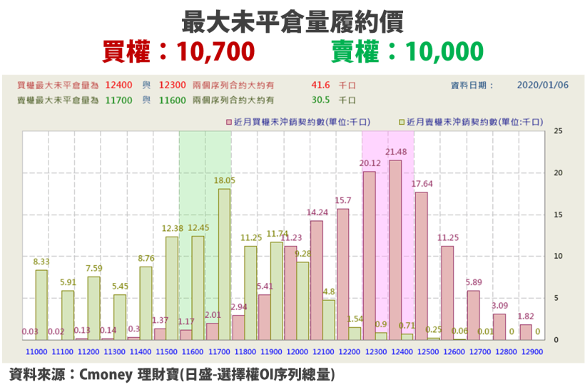Click the green bar labeled 12.38
Image resolution: width=585 pixels, height=392 pixels.
[x=172, y=289]
